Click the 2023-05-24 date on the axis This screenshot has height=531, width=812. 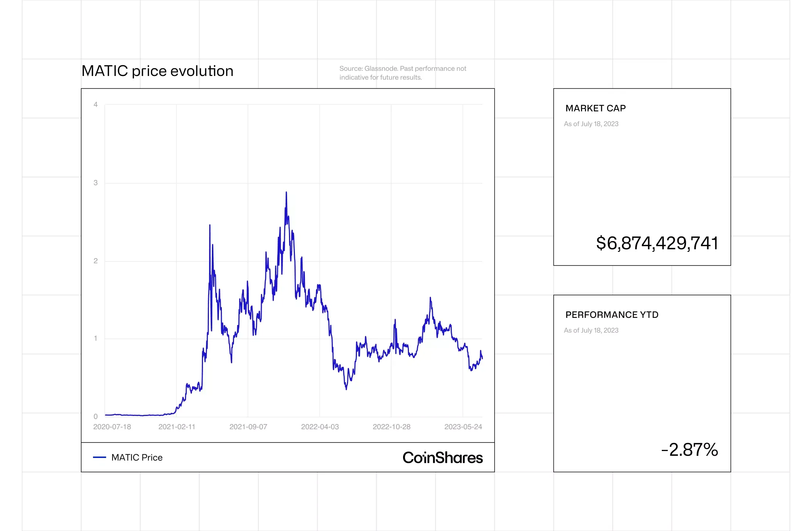pyautogui.click(x=463, y=427)
